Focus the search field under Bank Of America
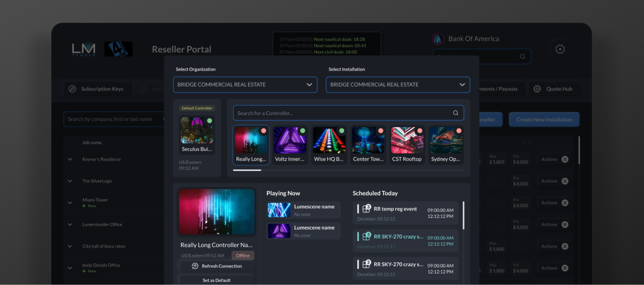This screenshot has width=644, height=285. point(482,56)
